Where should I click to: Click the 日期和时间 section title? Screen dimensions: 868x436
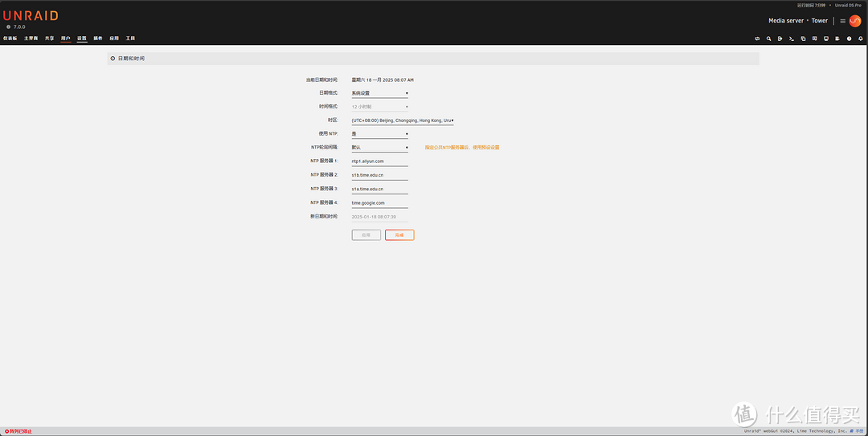131,58
